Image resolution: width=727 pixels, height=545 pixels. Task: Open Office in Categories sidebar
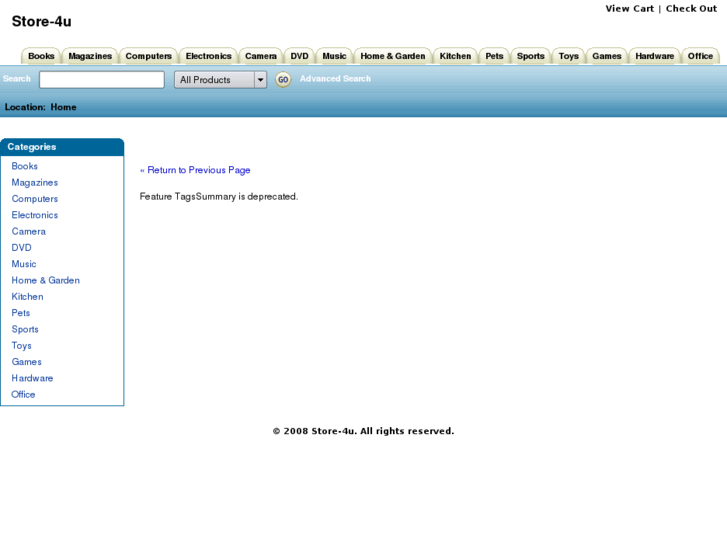[x=23, y=394]
